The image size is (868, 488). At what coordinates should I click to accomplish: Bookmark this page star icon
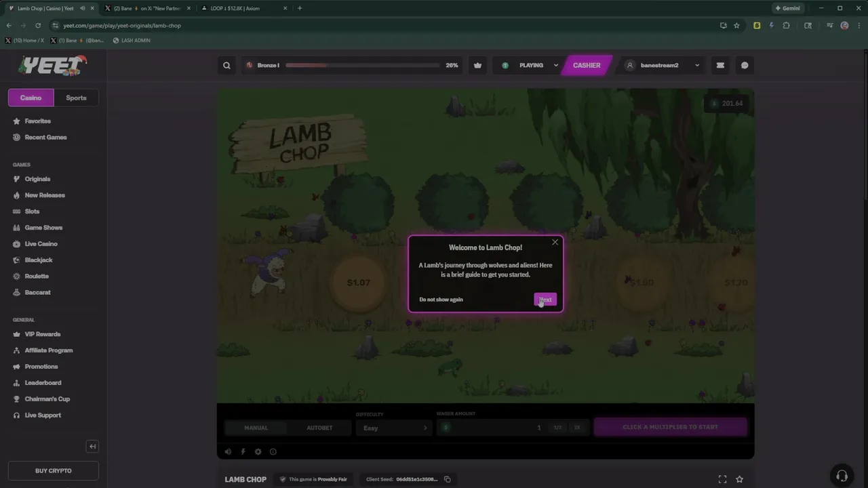click(736, 25)
